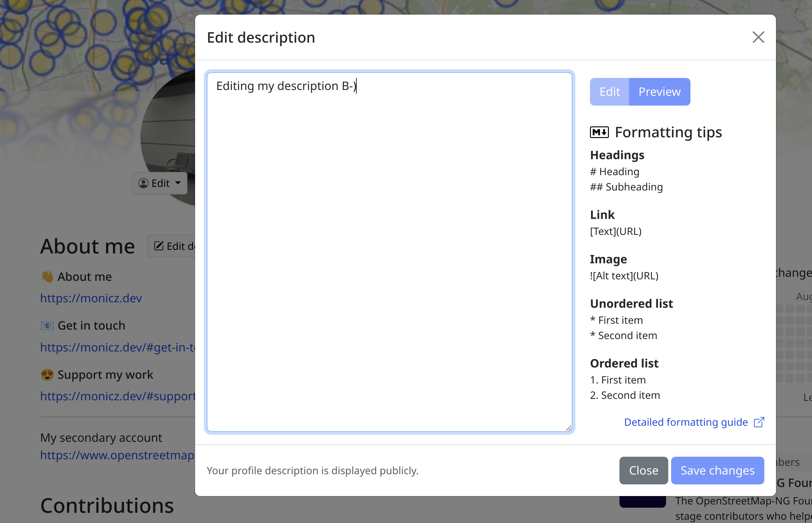Open the Detailed formatting guide link

(x=686, y=422)
